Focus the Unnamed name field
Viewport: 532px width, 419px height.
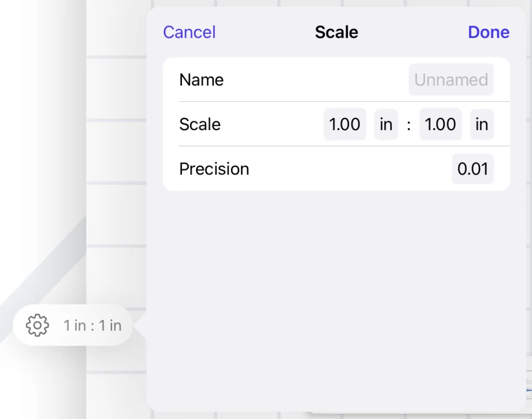point(451,80)
